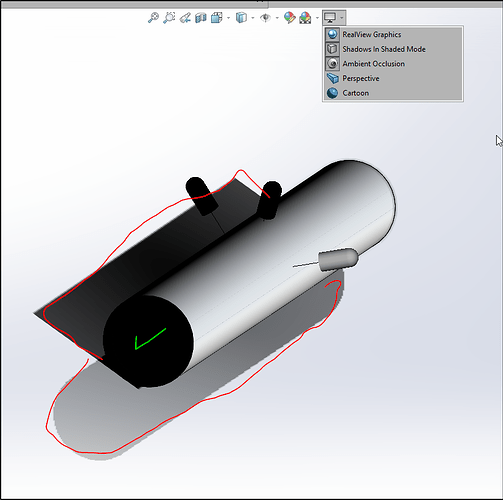This screenshot has width=503, height=500.
Task: Select the small gray pin part
Action: 337,259
